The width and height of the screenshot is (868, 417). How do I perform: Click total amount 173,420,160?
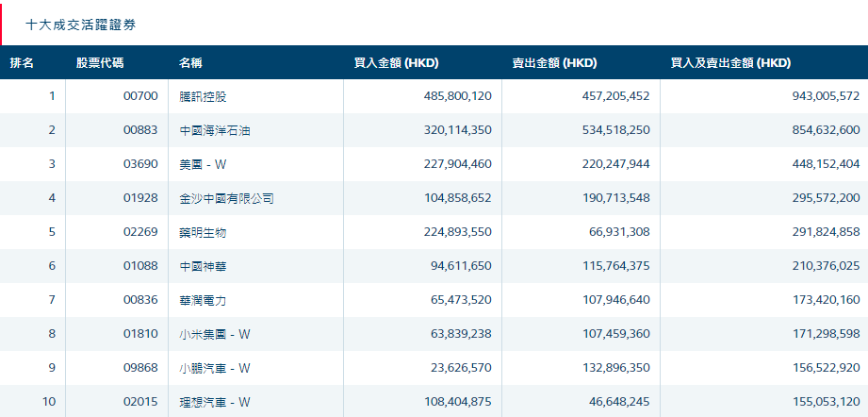(x=827, y=300)
